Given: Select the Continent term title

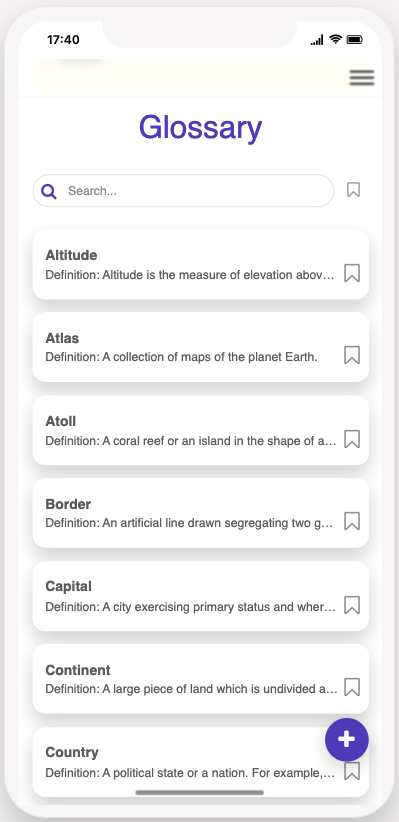Looking at the screenshot, I should pos(78,670).
